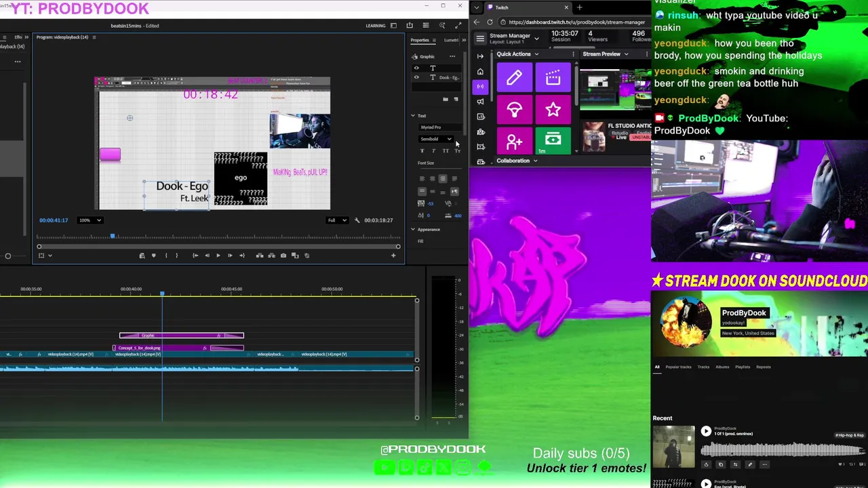
Task: Expand Twitch sidebar with arrow icon
Action: (480, 56)
